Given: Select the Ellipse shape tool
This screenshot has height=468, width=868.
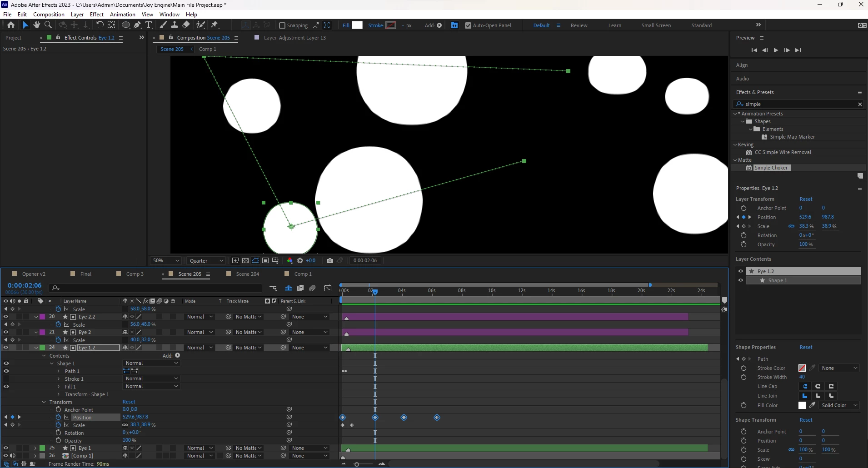Looking at the screenshot, I should (126, 25).
